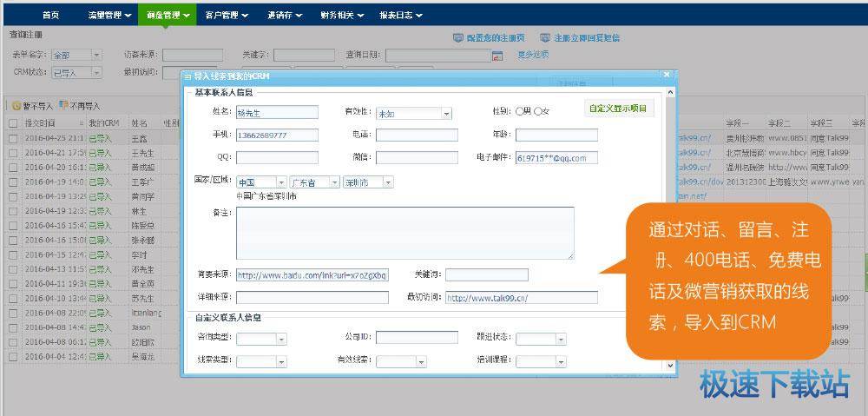Click the 更多选项 link

[533, 55]
